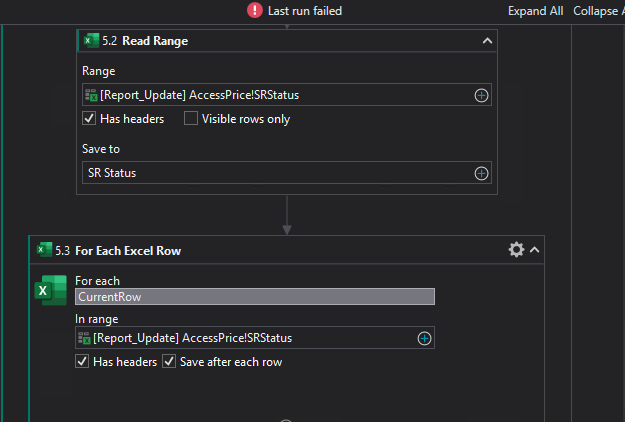Open the For Each Excel Row settings gear

pos(516,250)
